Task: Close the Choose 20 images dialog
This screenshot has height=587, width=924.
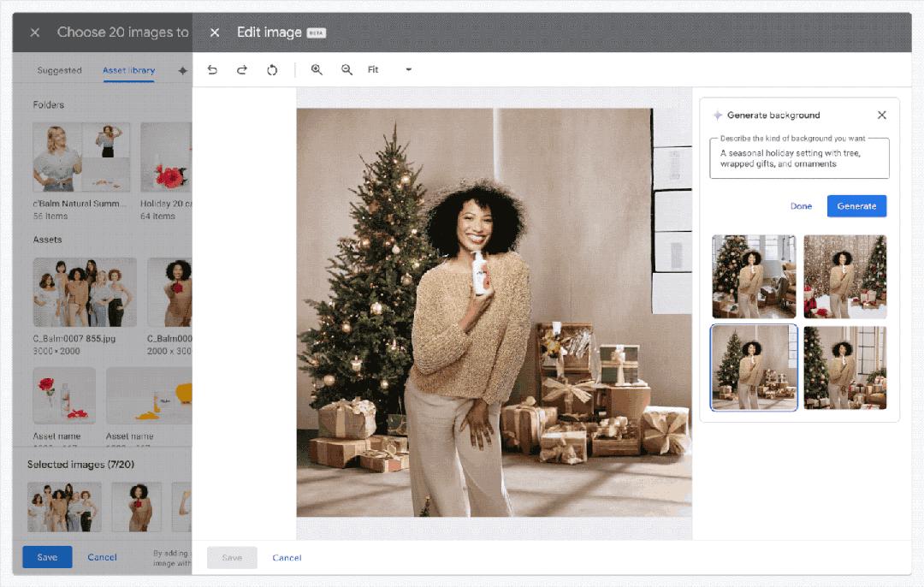Action: click(35, 33)
